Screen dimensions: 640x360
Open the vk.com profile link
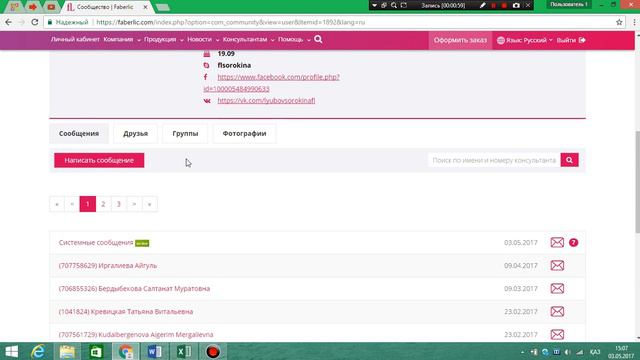point(266,100)
